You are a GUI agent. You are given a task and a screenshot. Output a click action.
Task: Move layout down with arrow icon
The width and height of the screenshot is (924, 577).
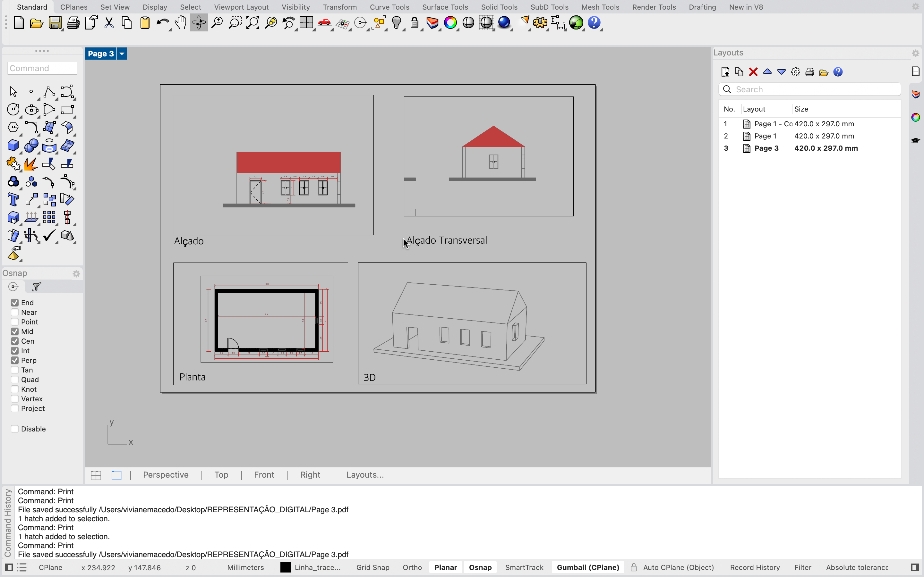[781, 72]
